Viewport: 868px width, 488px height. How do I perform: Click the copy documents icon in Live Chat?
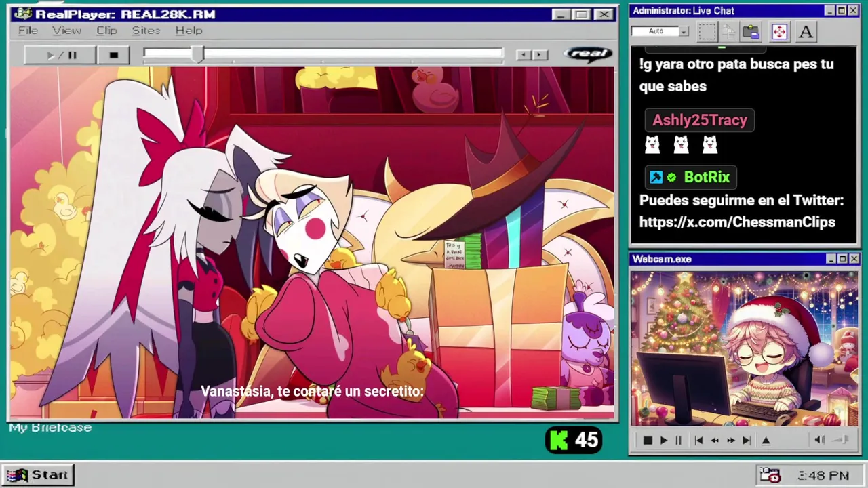tap(729, 32)
